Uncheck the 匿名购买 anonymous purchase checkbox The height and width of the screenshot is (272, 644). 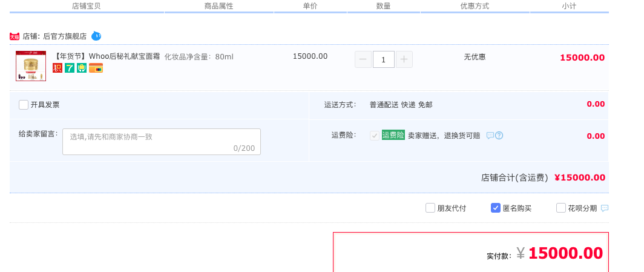pos(496,208)
